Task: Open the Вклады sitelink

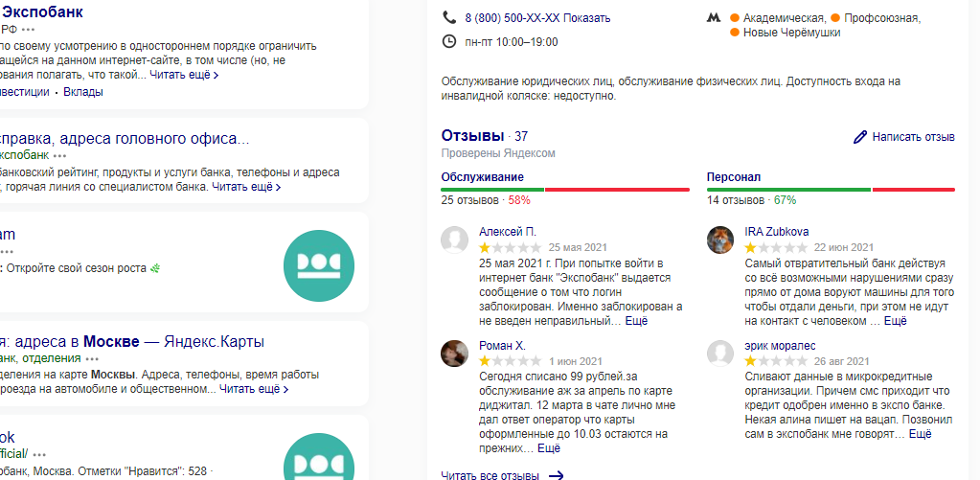Action: tap(83, 92)
